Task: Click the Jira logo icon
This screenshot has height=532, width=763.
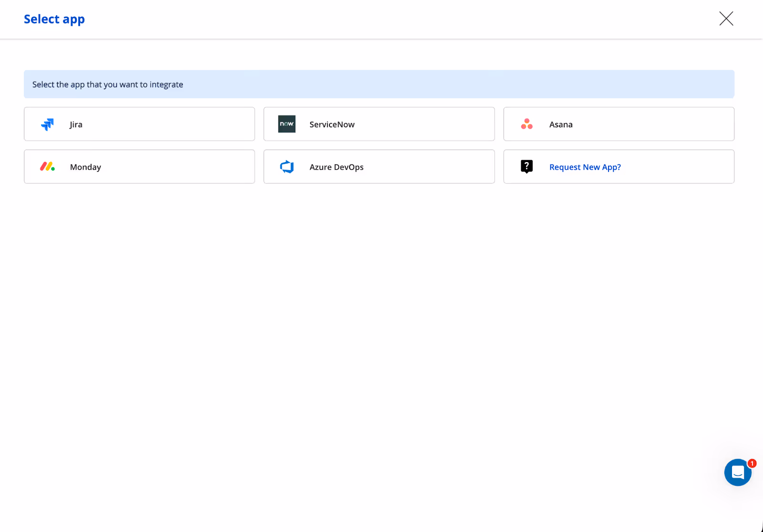Action: coord(47,124)
